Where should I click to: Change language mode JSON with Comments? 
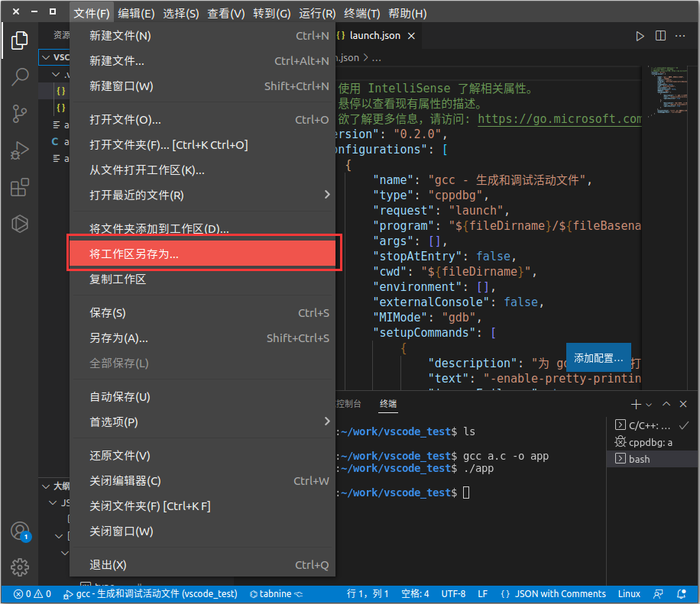(x=553, y=594)
